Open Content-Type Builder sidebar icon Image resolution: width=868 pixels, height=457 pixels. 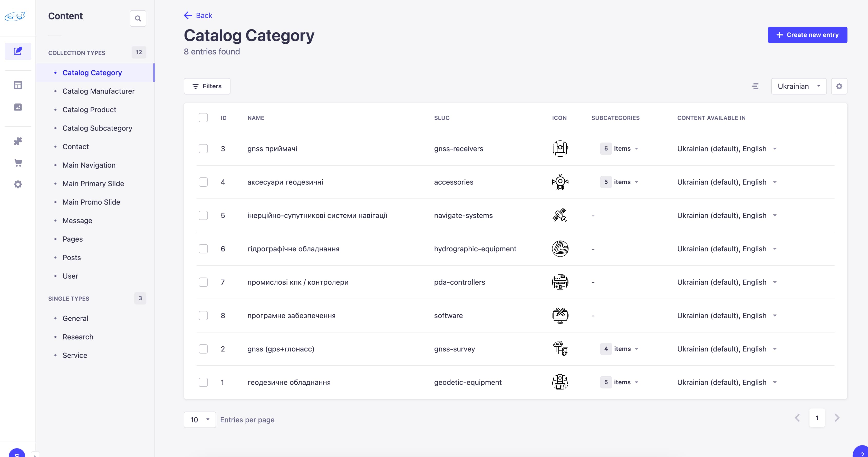[18, 85]
